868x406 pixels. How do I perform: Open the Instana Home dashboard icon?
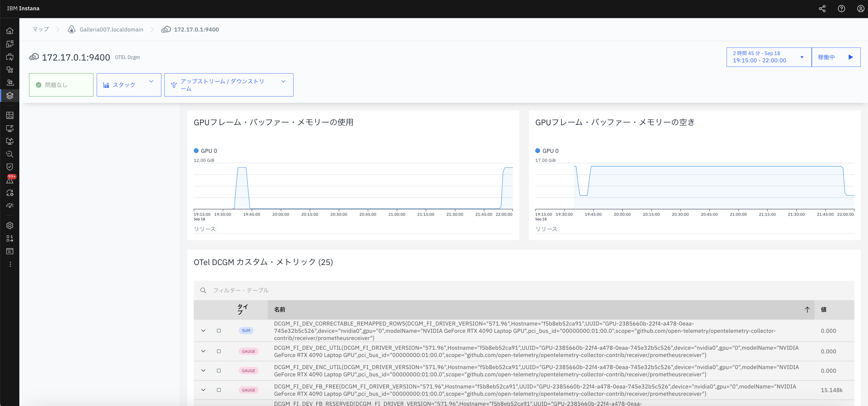(10, 30)
